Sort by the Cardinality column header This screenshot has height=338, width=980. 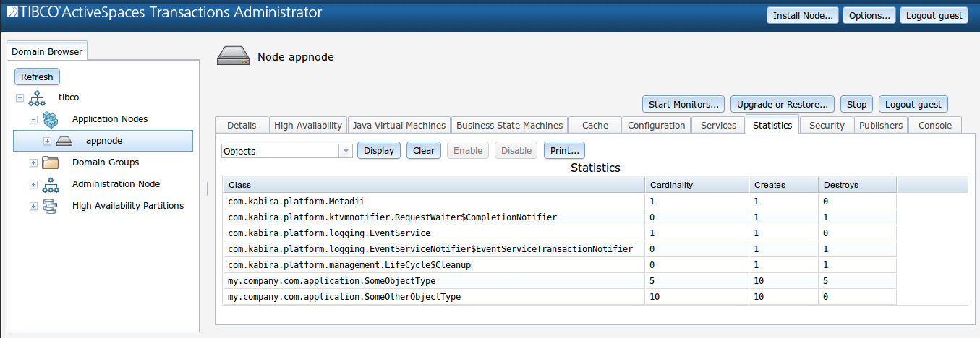pyautogui.click(x=696, y=185)
